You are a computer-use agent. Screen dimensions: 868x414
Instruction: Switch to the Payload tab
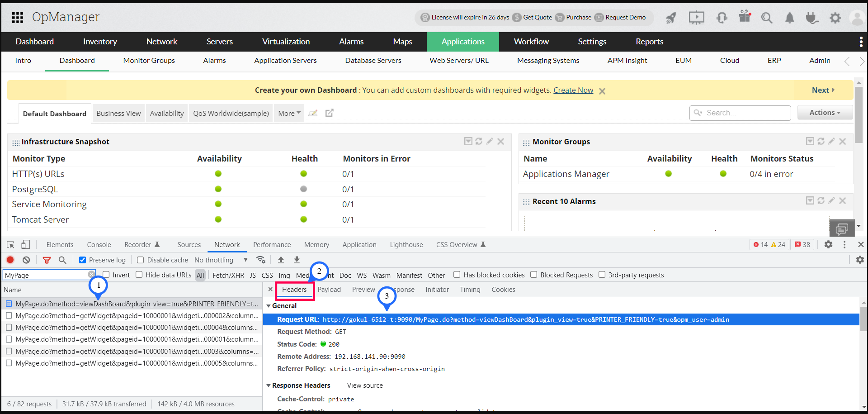tap(329, 290)
